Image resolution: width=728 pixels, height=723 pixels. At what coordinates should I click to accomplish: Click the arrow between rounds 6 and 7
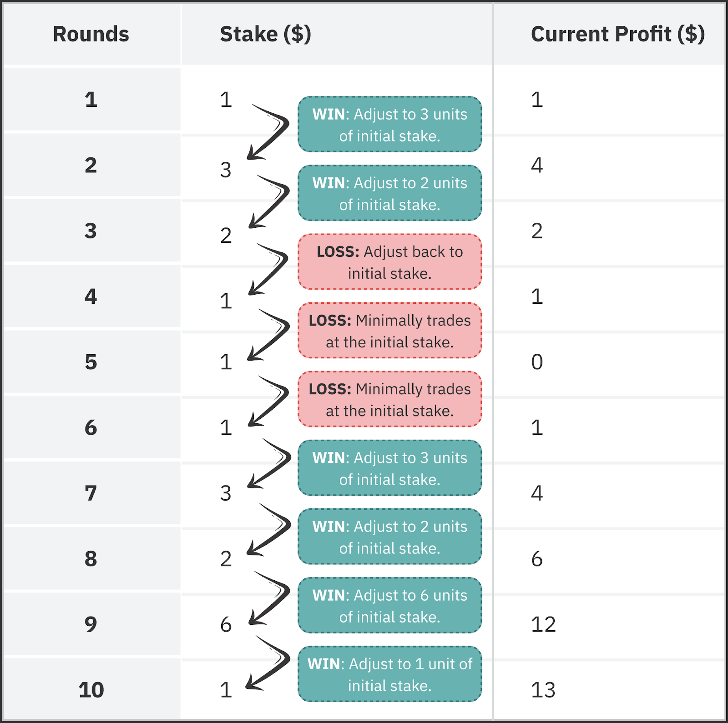coord(269,463)
